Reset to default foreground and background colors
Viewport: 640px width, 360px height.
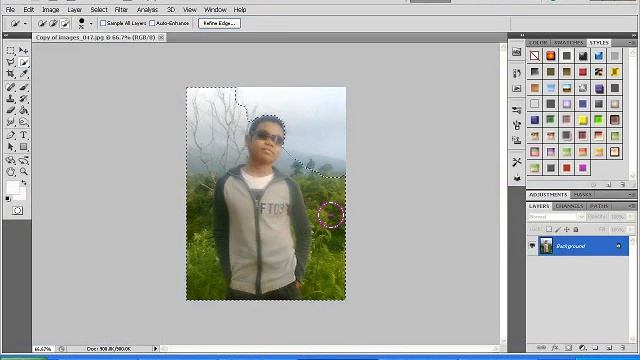coord(8,199)
